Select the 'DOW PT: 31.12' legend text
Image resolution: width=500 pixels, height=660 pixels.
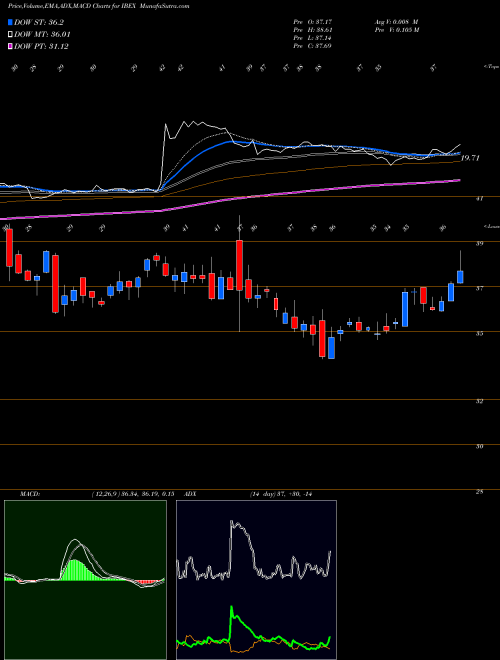[x=41, y=46]
